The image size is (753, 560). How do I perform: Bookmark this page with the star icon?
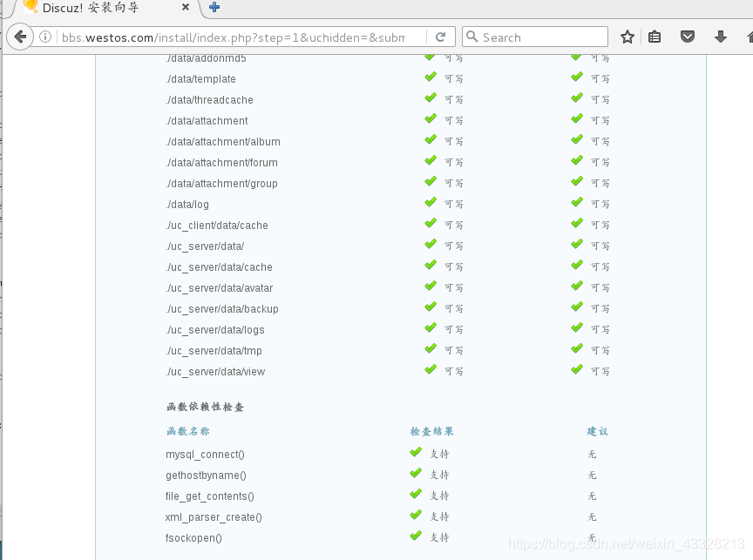coord(627,37)
